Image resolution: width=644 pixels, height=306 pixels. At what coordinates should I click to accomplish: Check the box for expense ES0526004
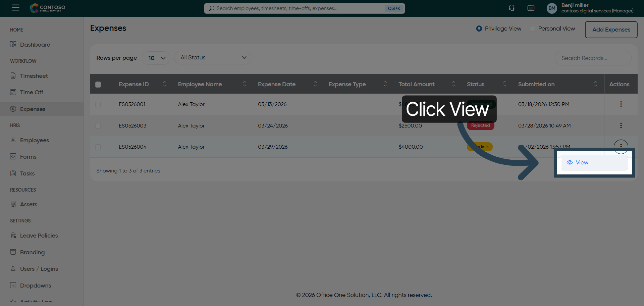[98, 147]
